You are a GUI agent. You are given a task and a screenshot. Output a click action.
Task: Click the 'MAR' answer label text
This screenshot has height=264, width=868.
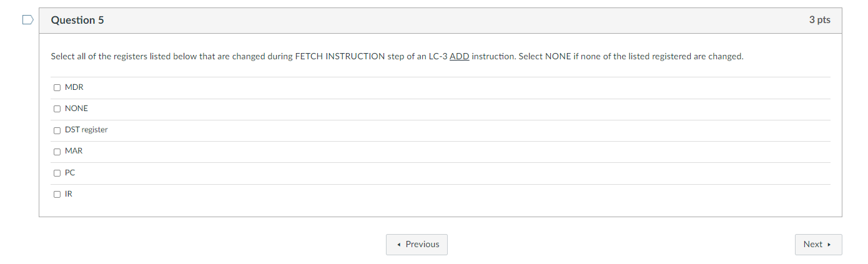click(74, 151)
